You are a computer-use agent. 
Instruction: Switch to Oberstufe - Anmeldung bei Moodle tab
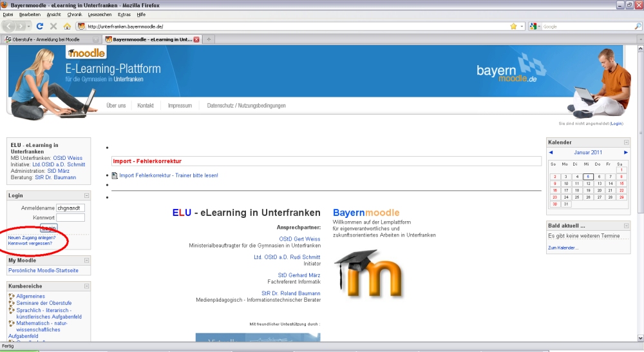tap(51, 39)
